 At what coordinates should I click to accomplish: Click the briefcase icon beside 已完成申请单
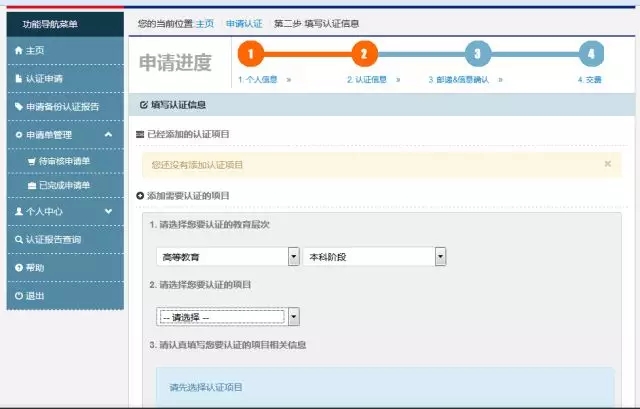31,185
